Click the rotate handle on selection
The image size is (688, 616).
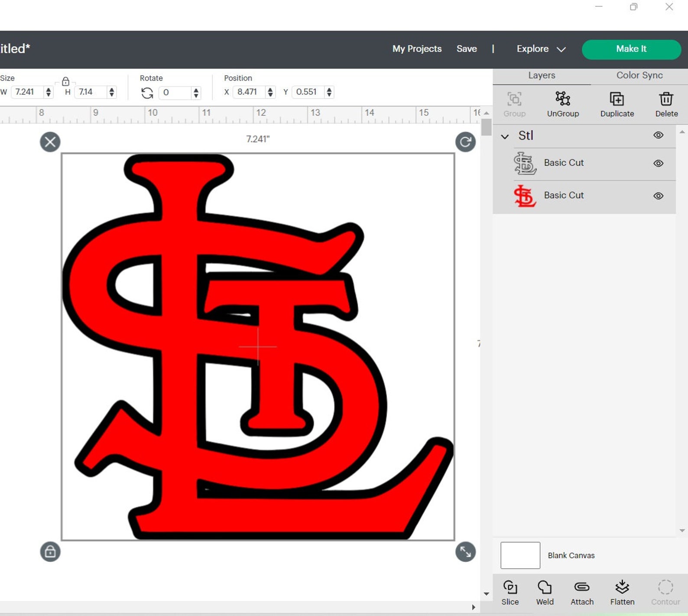466,142
